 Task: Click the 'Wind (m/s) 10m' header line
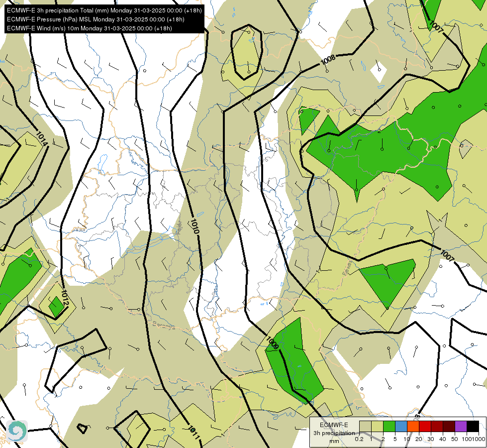pyautogui.click(x=90, y=28)
